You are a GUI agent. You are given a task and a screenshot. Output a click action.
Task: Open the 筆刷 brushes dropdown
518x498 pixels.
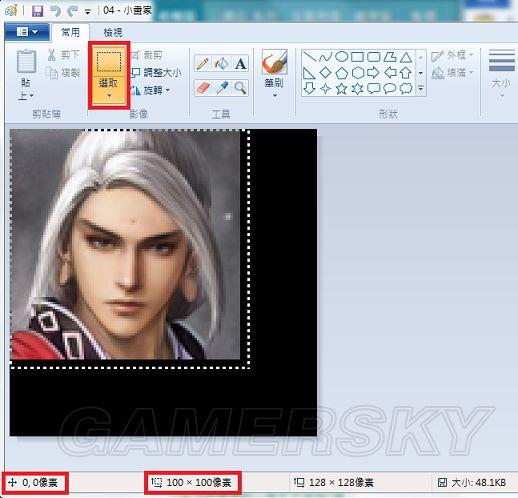tap(274, 95)
